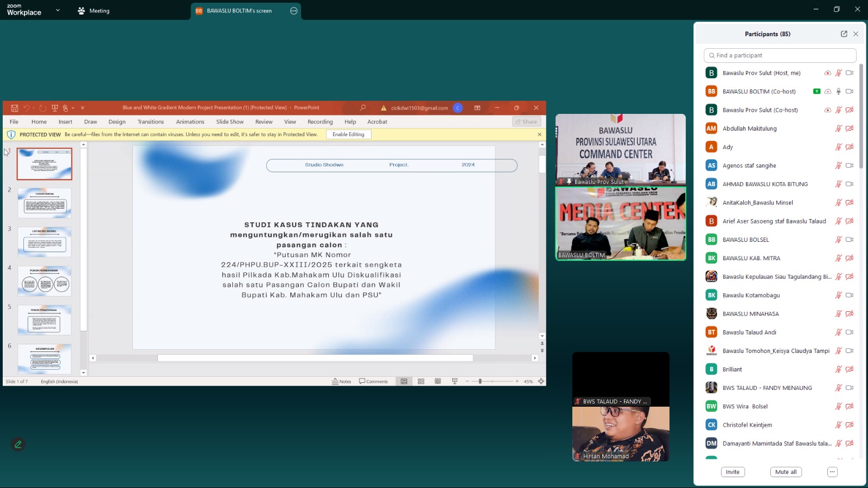
Task: Open the Acrobat ribbon tab
Action: [x=377, y=122]
